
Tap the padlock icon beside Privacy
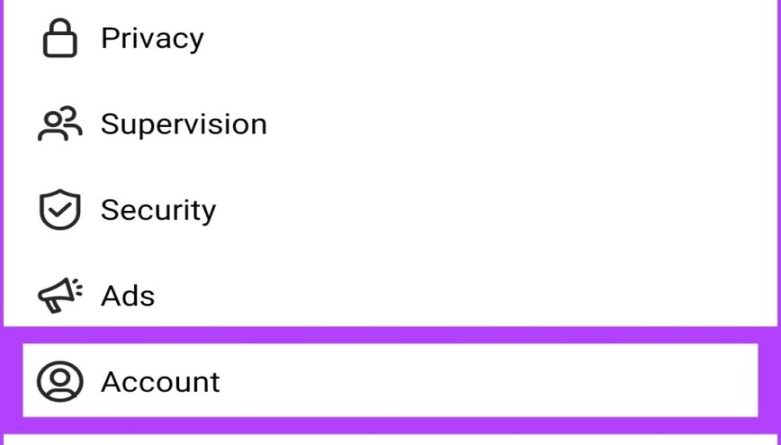coord(60,38)
